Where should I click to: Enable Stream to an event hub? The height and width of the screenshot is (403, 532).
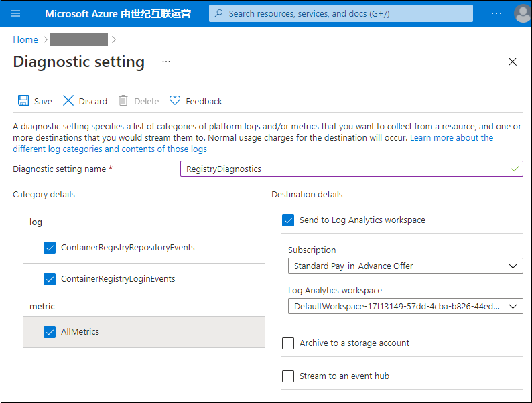(288, 376)
